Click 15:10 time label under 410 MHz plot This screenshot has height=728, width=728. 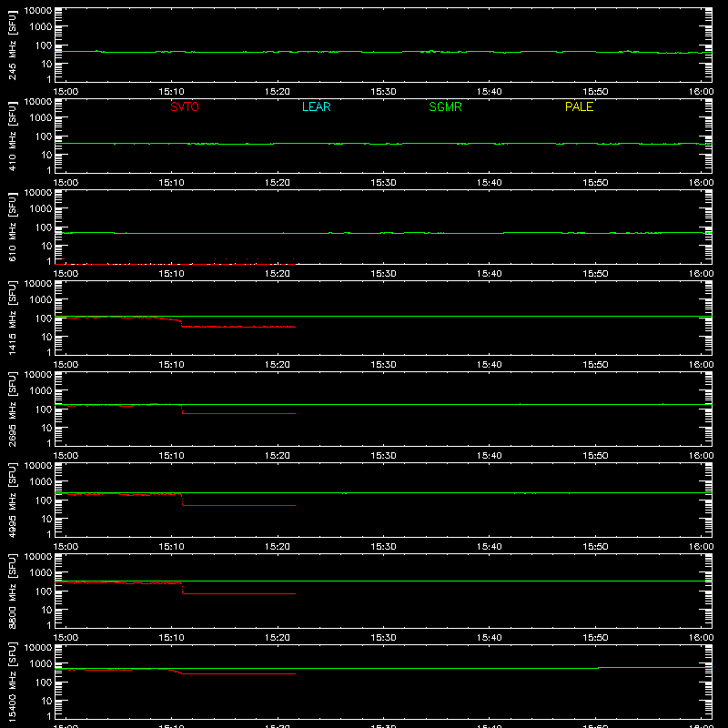pyautogui.click(x=172, y=183)
